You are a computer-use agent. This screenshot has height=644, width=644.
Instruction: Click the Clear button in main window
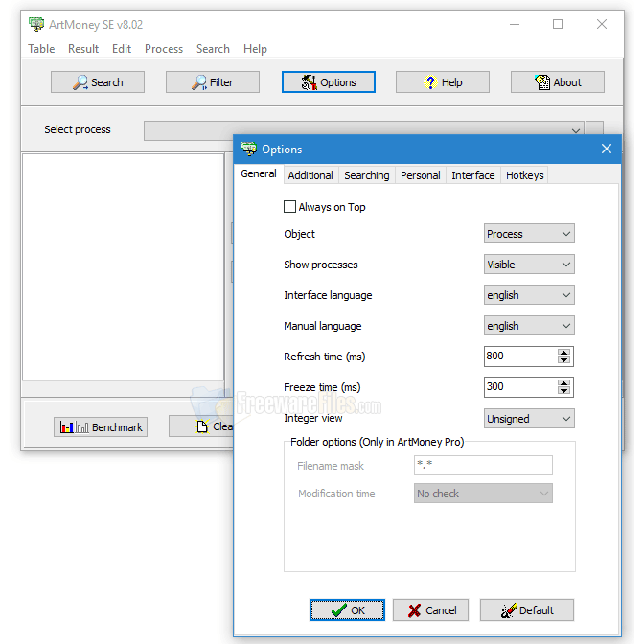[x=201, y=426]
